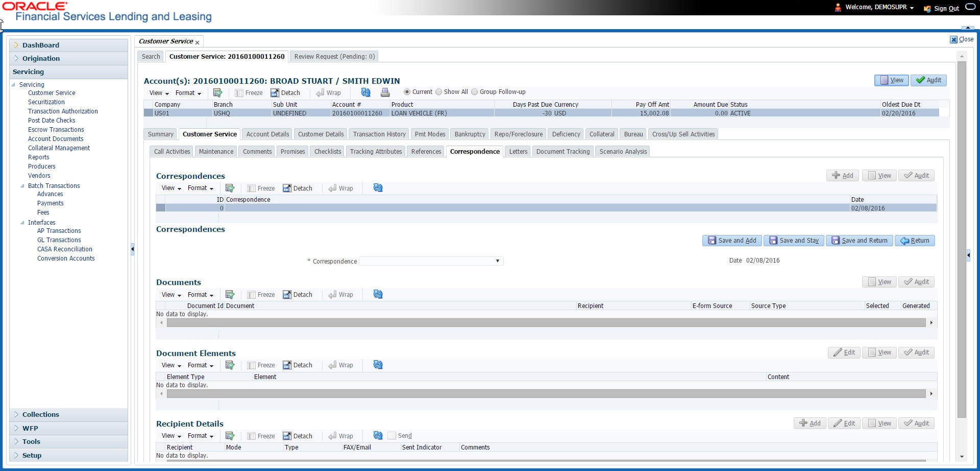Switch to the Account Details tab
The width and height of the screenshot is (980, 471).
point(267,134)
